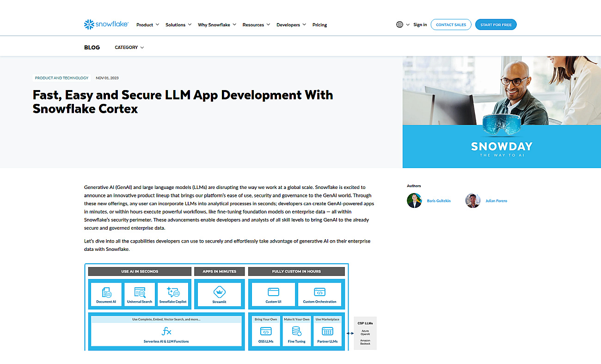The height and width of the screenshot is (364, 601).
Task: Click the 'Authors' label
Action: tap(414, 186)
